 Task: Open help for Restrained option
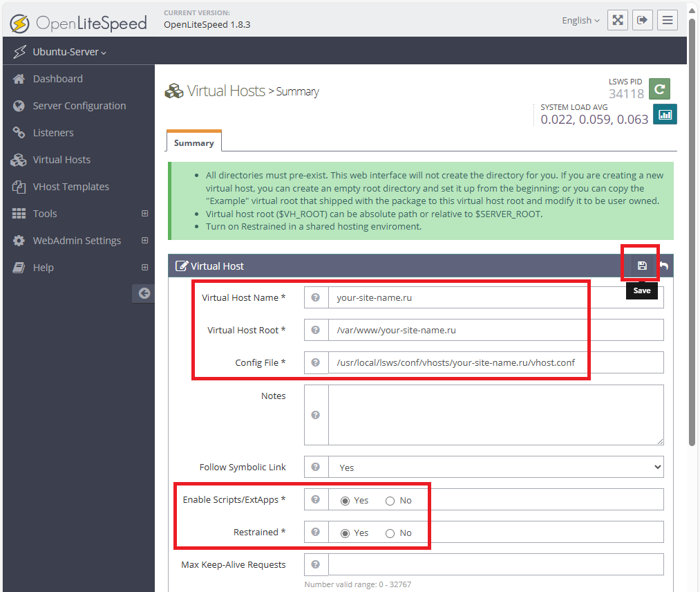tap(316, 532)
